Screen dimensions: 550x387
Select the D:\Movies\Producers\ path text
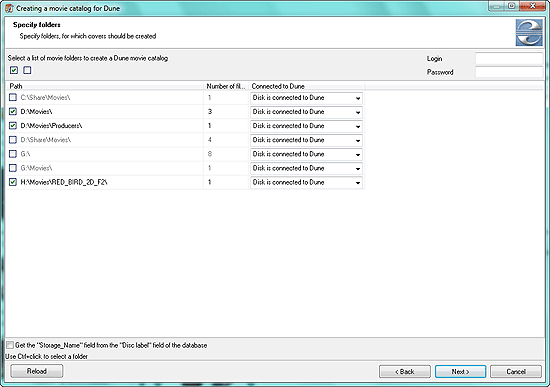pyautogui.click(x=51, y=126)
